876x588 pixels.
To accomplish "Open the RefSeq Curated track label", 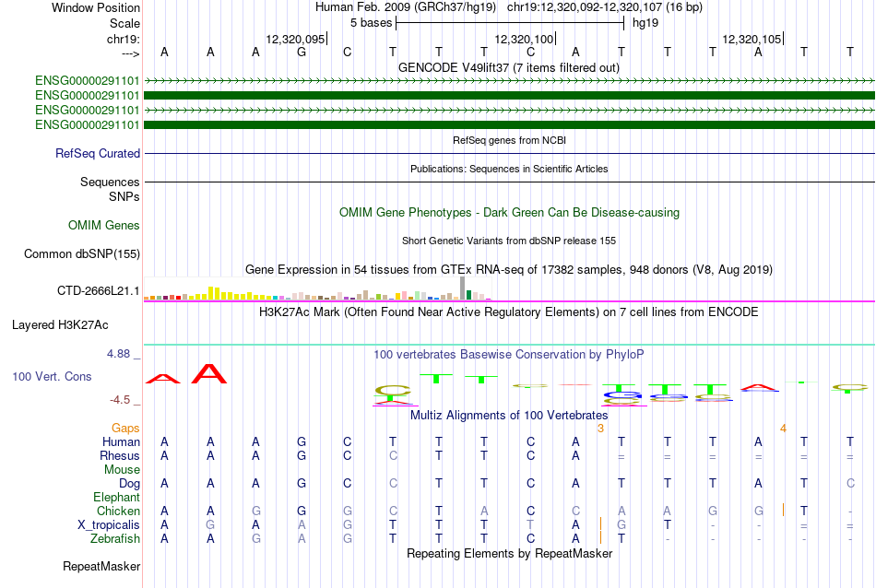I will pos(98,153).
